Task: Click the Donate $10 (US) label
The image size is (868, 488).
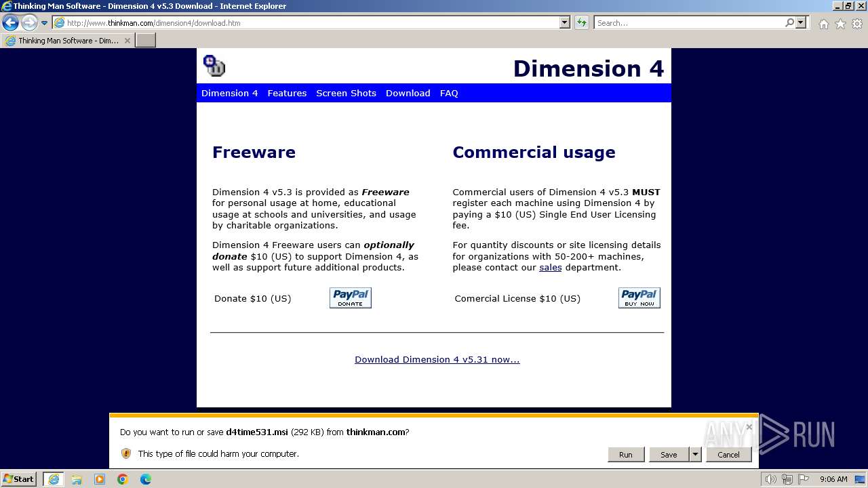Action: tap(252, 298)
